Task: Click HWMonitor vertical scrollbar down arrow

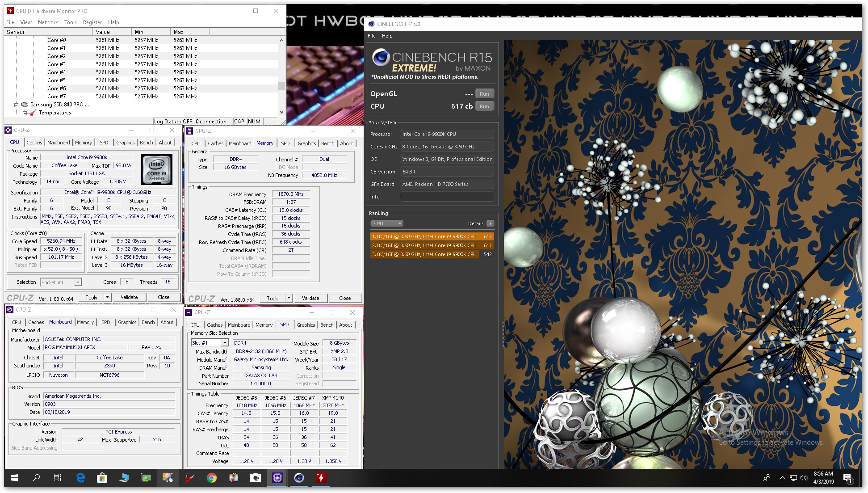Action: (x=281, y=113)
